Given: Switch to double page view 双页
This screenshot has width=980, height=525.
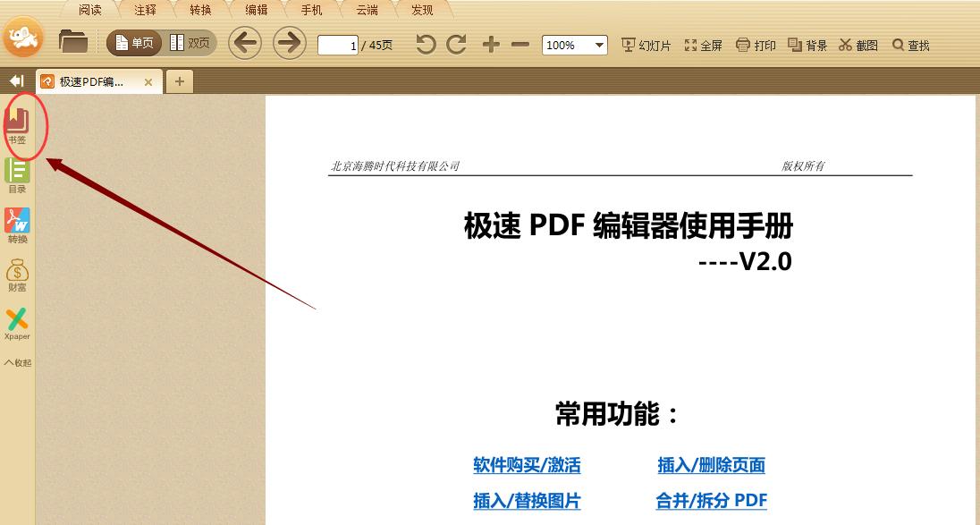Looking at the screenshot, I should click(x=190, y=43).
